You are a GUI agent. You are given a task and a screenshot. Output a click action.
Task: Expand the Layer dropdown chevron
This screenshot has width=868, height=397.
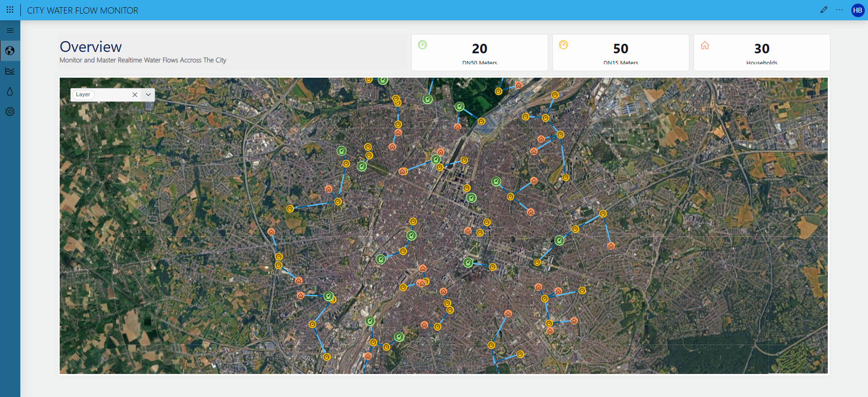tap(148, 95)
